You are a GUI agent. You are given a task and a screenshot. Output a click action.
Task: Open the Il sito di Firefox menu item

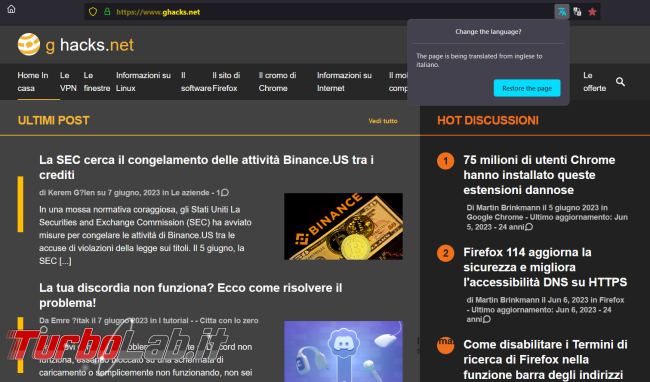[226, 82]
